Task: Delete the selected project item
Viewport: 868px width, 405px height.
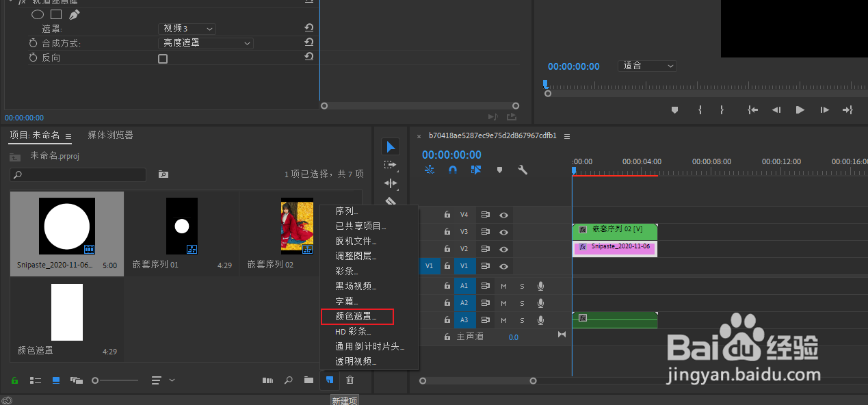Action: point(350,380)
